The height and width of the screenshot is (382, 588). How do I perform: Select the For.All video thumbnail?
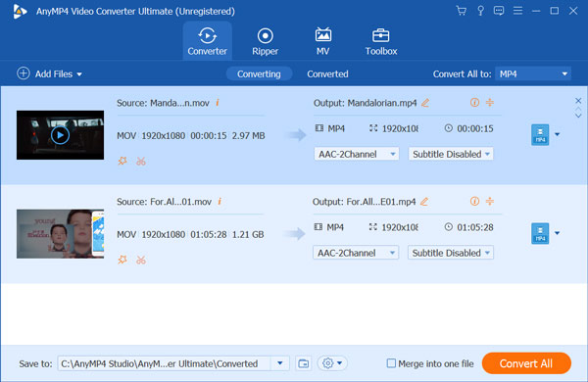click(60, 233)
